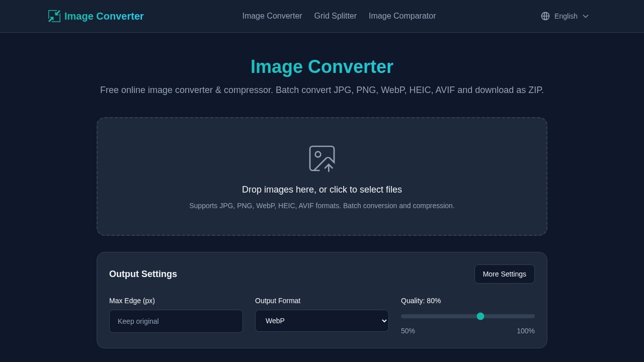Click the image upload icon in drop zone
This screenshot has height=362, width=644.
point(322,158)
